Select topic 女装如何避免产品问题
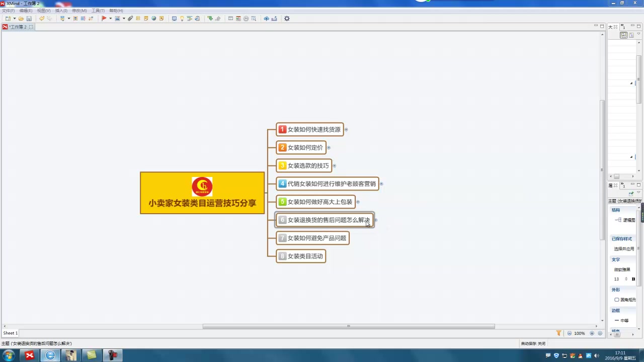This screenshot has width=644, height=362. pyautogui.click(x=312, y=238)
